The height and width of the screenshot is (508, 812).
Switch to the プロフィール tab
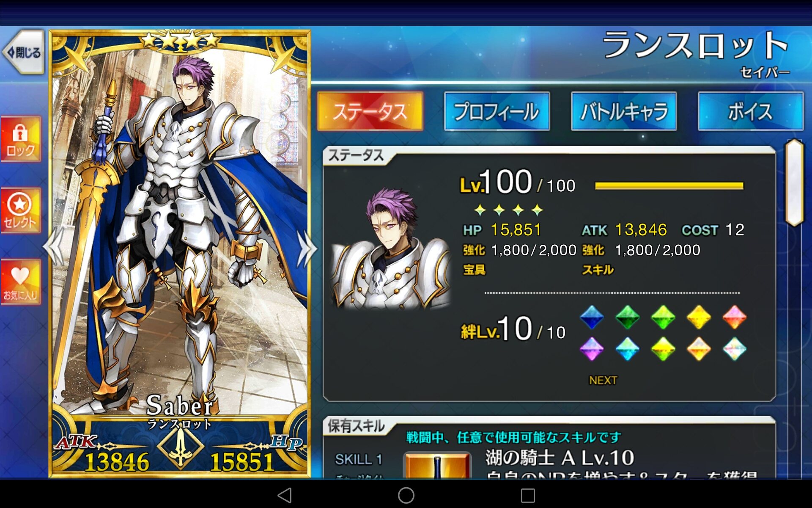click(x=497, y=111)
